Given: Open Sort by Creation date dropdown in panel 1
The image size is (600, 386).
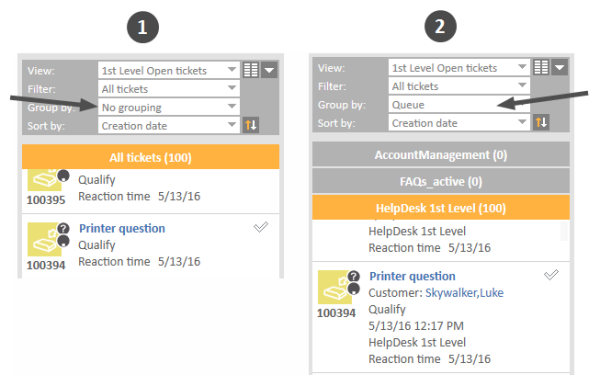Looking at the screenshot, I should pyautogui.click(x=169, y=125).
